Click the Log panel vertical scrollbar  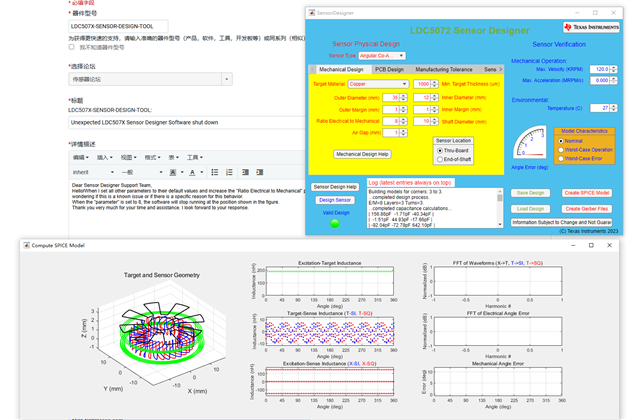pos(500,208)
